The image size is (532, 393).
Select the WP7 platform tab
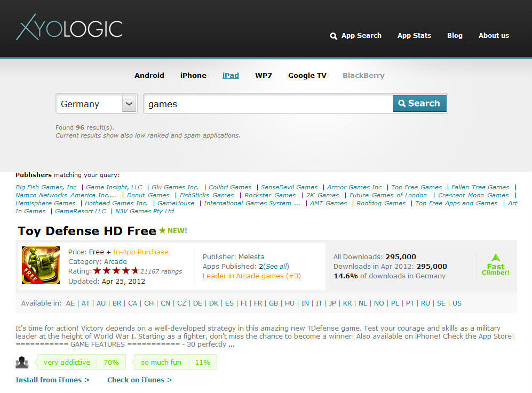click(264, 75)
